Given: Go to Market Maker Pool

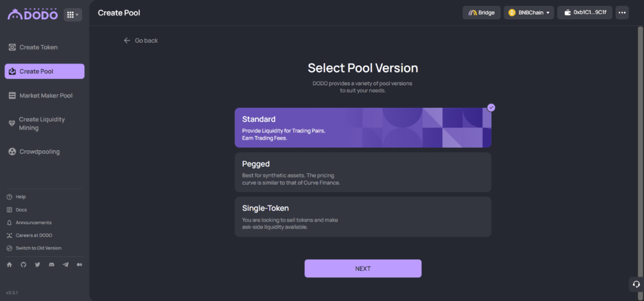Looking at the screenshot, I should (46, 96).
